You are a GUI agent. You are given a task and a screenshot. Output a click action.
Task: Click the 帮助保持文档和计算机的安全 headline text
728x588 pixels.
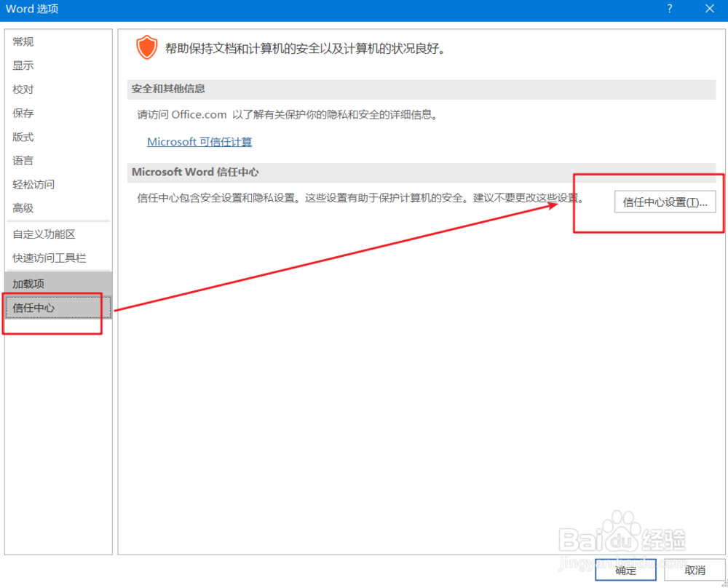click(x=306, y=48)
